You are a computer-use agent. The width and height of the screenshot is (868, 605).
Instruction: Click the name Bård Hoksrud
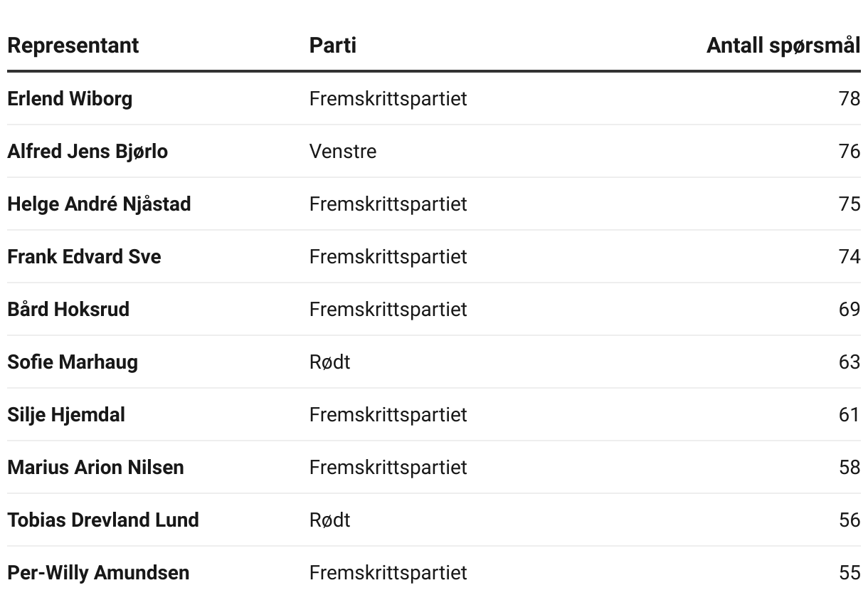[x=68, y=309]
